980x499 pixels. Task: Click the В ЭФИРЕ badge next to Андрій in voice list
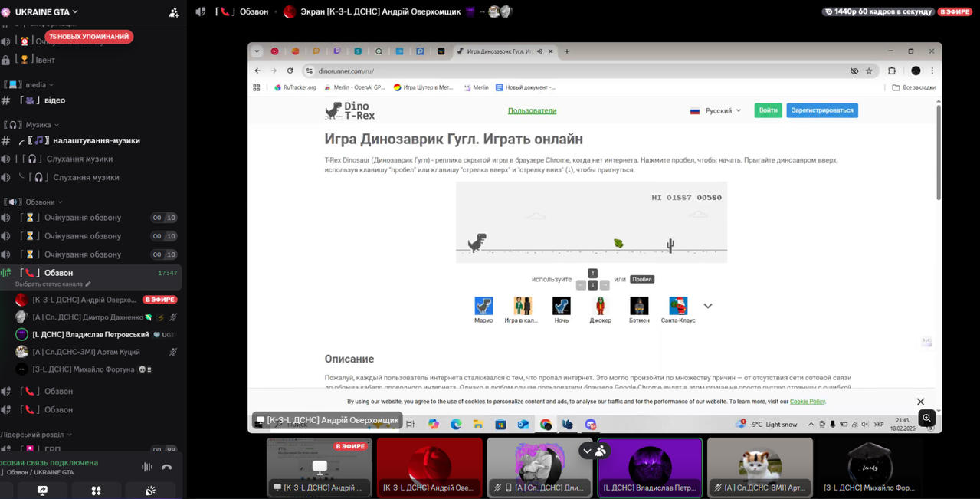click(160, 300)
